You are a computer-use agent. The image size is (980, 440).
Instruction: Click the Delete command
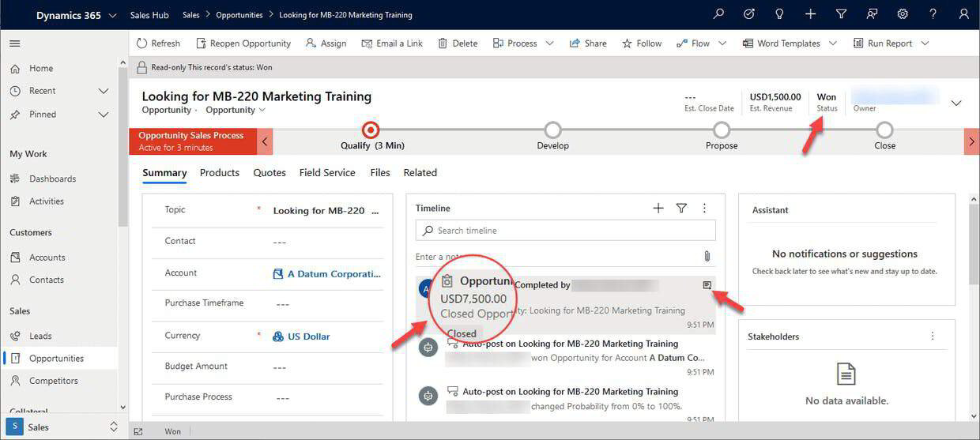pos(458,43)
